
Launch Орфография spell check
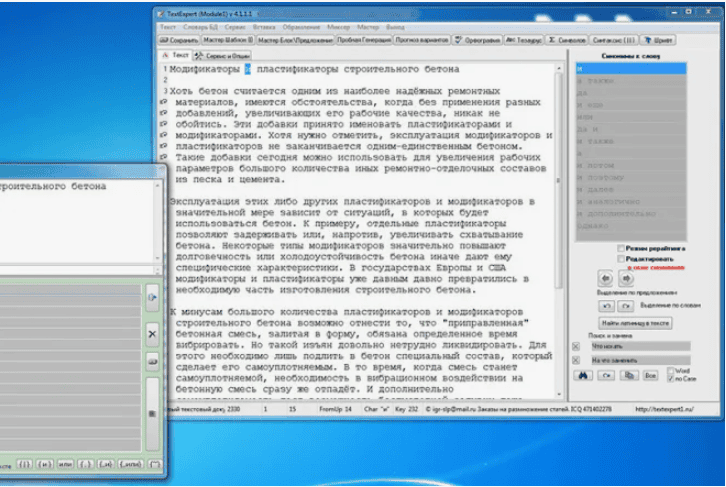[477, 40]
